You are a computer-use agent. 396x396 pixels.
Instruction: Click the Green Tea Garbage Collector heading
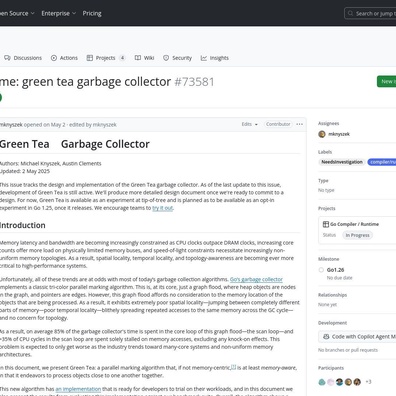75,144
